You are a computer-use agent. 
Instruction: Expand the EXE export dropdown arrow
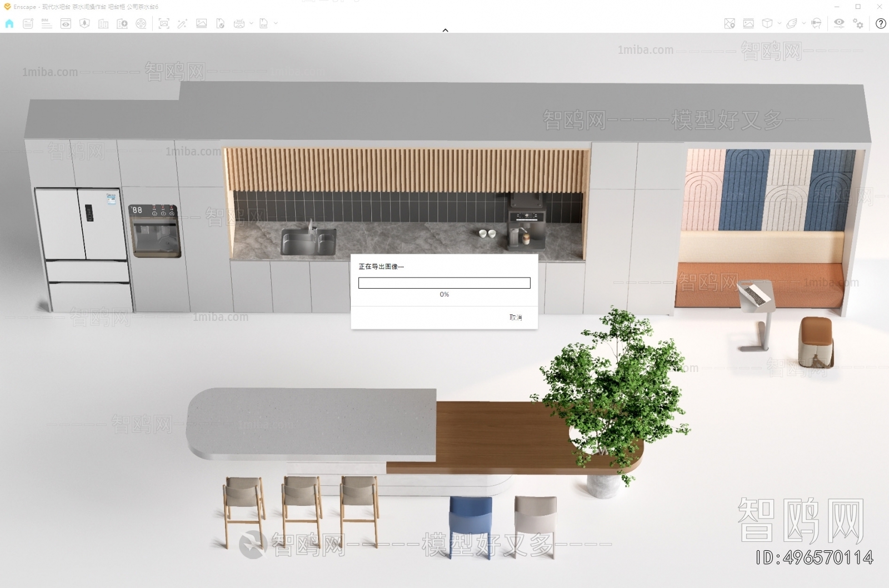(275, 23)
